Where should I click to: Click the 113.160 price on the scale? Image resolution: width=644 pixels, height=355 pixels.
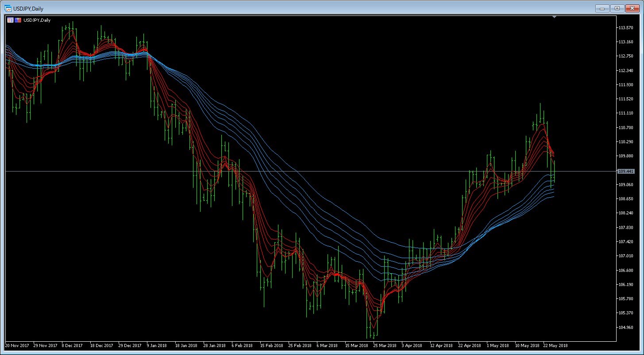point(627,42)
